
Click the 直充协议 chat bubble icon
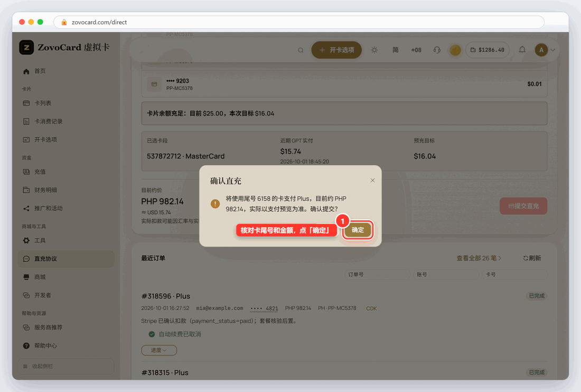point(26,259)
